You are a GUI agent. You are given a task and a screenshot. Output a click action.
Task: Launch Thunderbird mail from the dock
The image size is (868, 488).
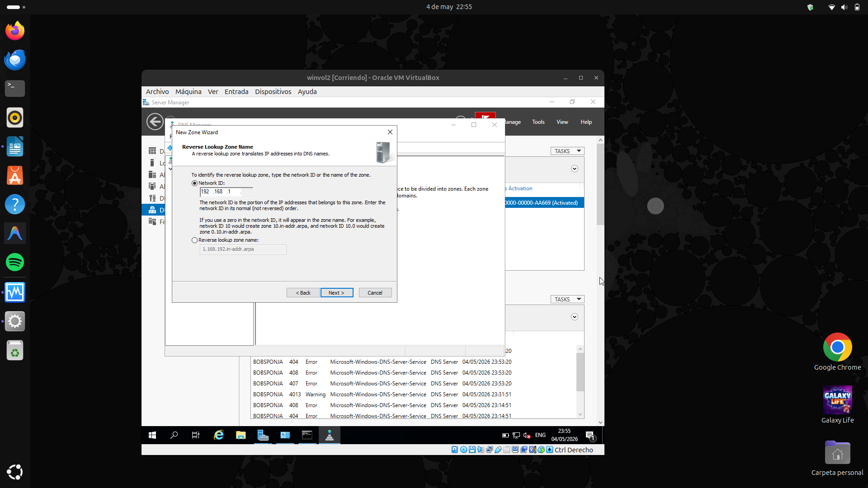click(15, 60)
